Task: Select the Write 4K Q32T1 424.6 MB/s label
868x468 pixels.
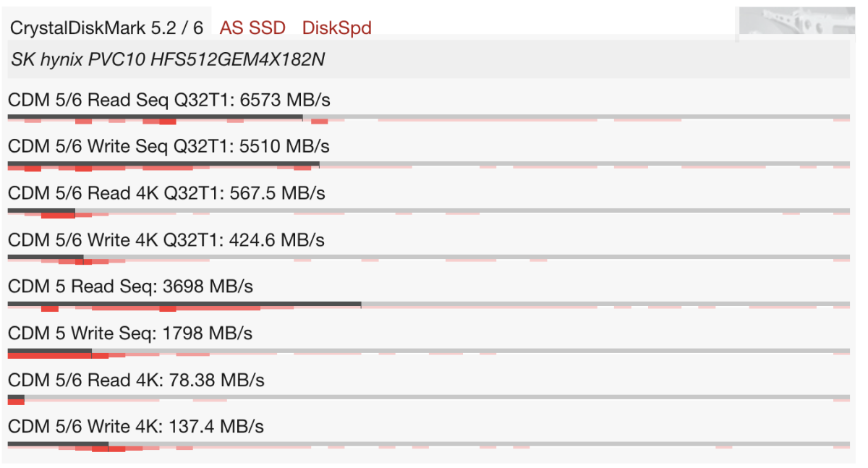Action: pos(166,239)
